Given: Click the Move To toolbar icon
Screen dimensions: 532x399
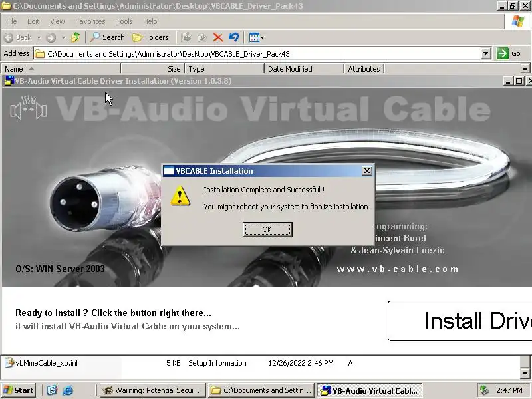Looking at the screenshot, I should 186,37.
